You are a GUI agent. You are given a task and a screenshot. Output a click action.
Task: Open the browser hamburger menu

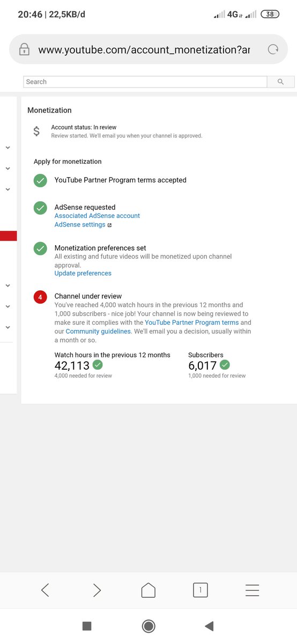252,590
